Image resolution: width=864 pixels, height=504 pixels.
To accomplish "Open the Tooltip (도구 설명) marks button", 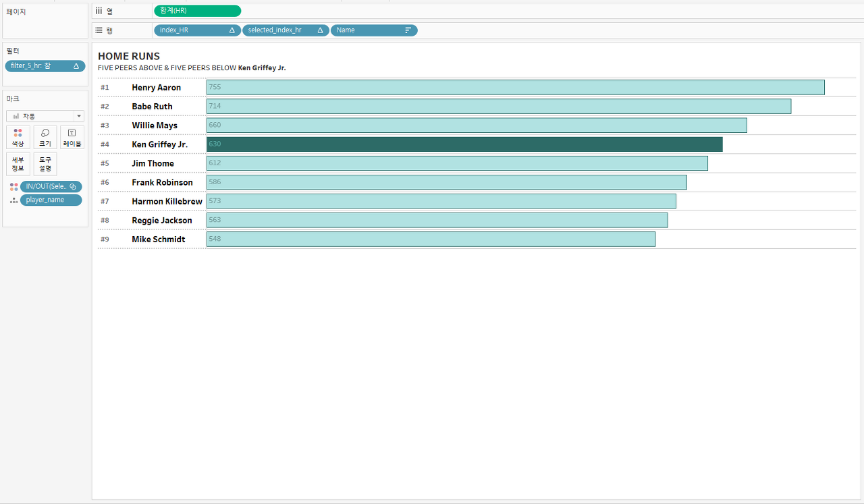I will (x=45, y=164).
